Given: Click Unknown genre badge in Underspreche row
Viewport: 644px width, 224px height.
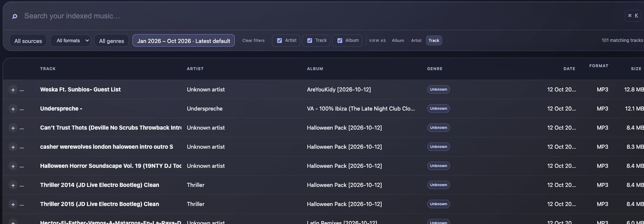Looking at the screenshot, I should click(x=439, y=108).
